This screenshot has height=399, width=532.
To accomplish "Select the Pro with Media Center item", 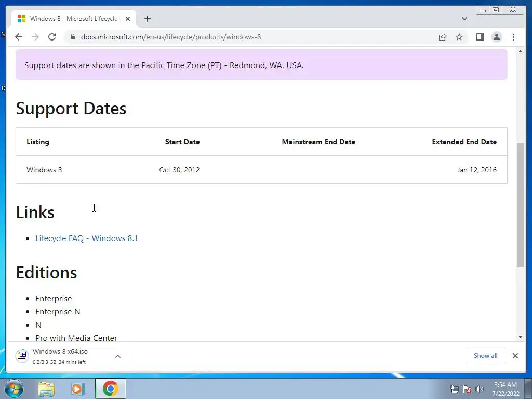I will 76,338.
